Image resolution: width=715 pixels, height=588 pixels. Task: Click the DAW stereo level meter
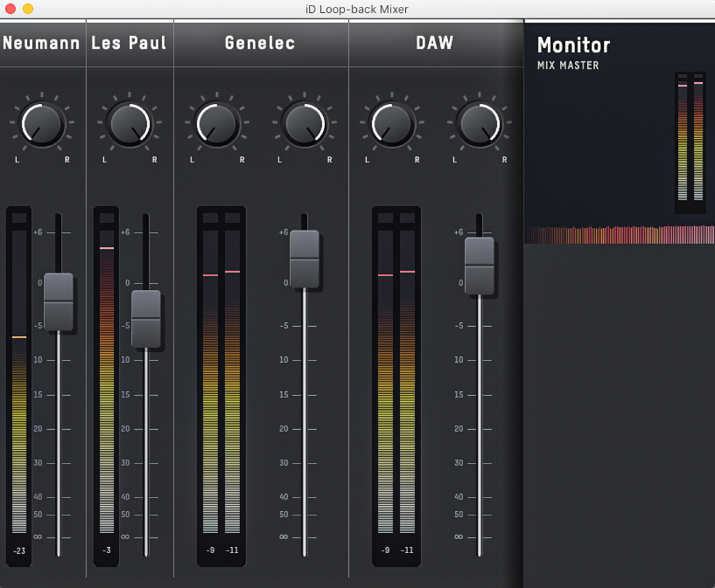(x=396, y=387)
